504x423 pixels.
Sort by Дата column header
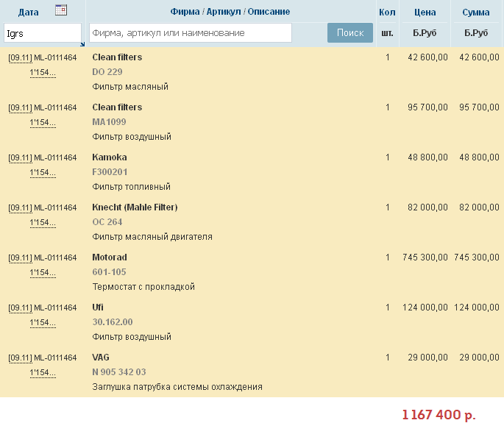coord(28,13)
